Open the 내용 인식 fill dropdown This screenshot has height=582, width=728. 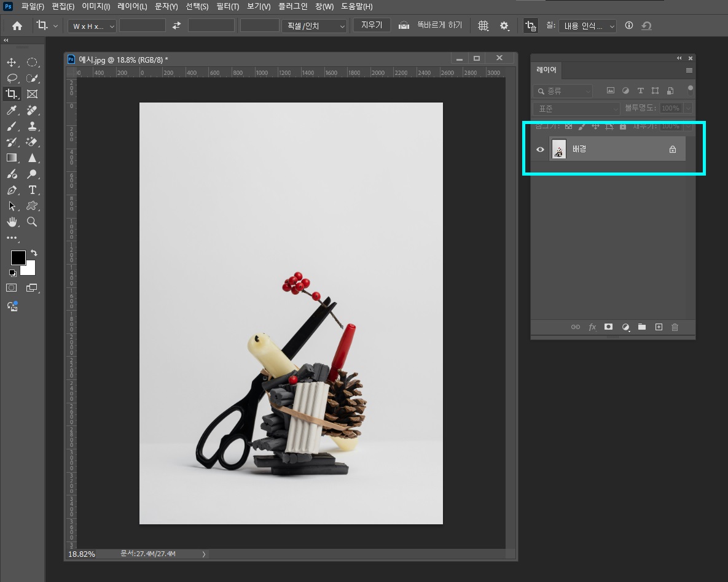587,26
